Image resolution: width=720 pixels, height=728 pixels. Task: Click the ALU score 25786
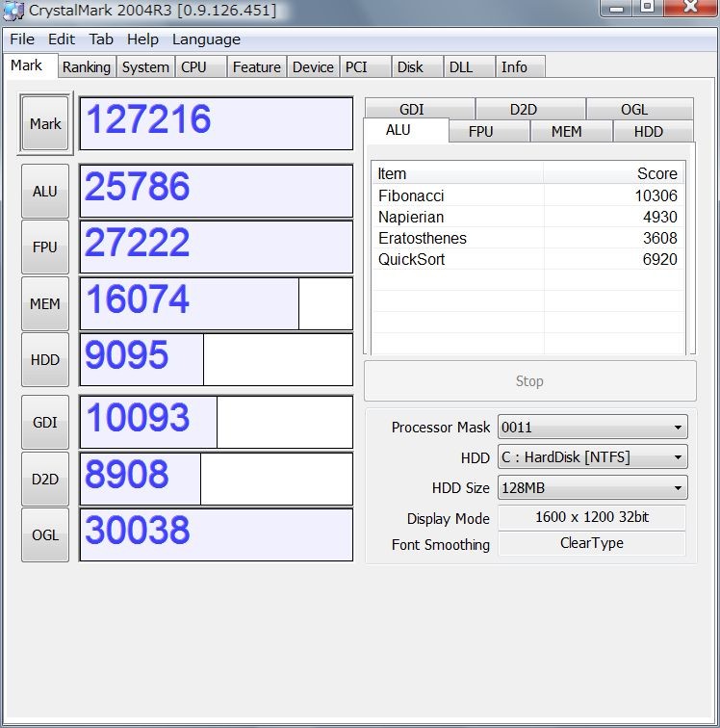pos(217,191)
